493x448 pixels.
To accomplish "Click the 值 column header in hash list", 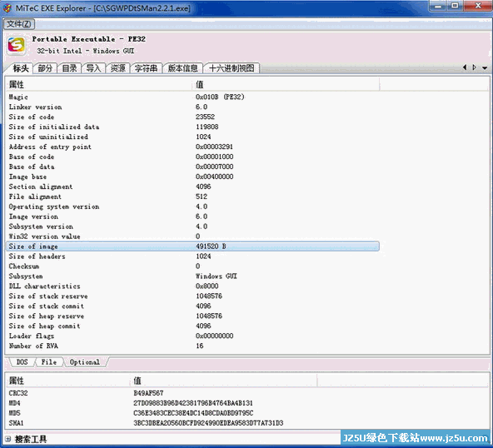I will tap(224, 381).
